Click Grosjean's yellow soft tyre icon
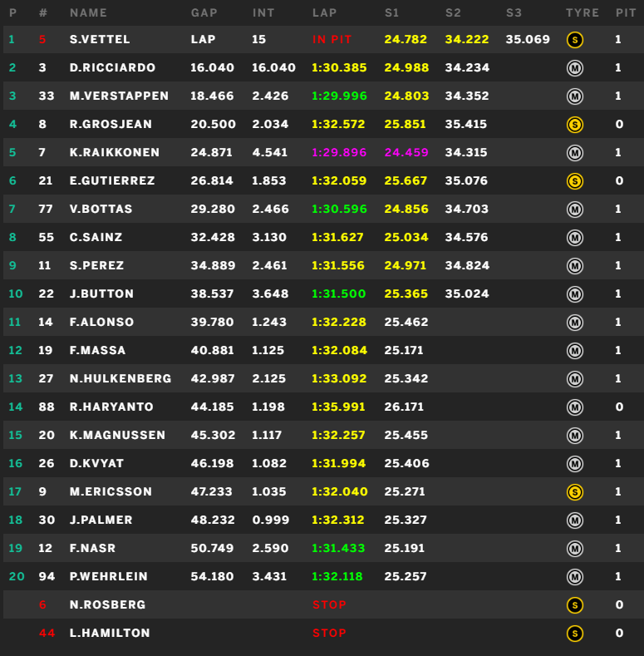This screenshot has height=656, width=644. coord(574,125)
